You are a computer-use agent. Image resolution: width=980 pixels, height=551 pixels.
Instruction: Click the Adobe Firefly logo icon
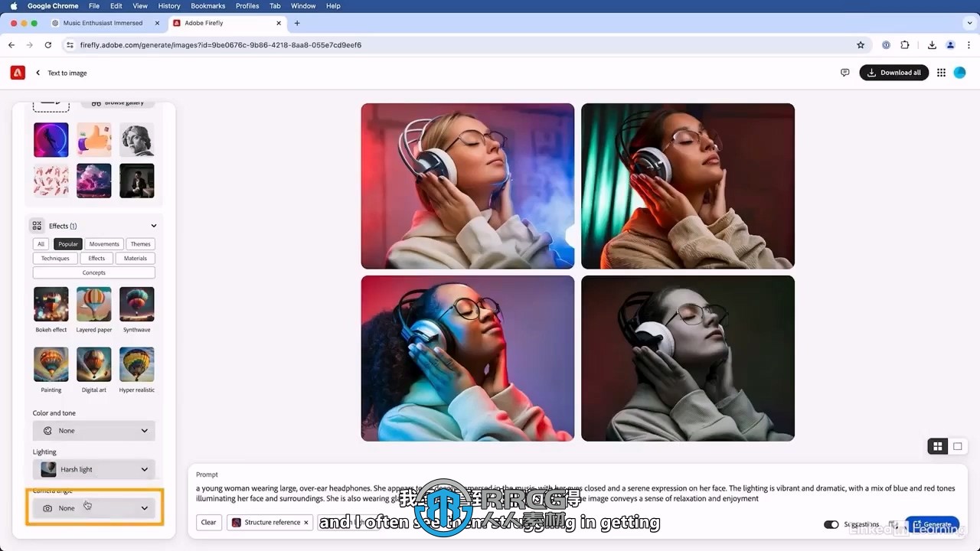pyautogui.click(x=18, y=73)
